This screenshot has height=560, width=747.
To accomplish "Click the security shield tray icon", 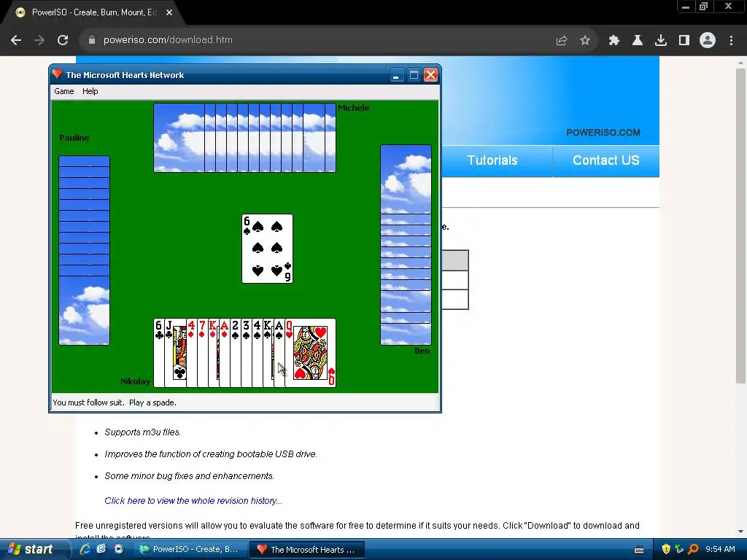I will [666, 549].
